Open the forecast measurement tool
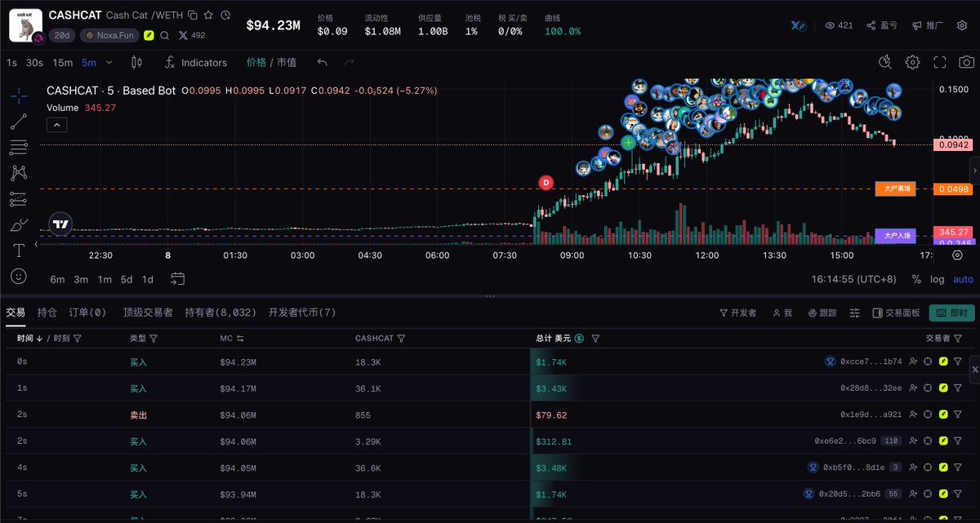Screen dimensions: 980x523 18,199
